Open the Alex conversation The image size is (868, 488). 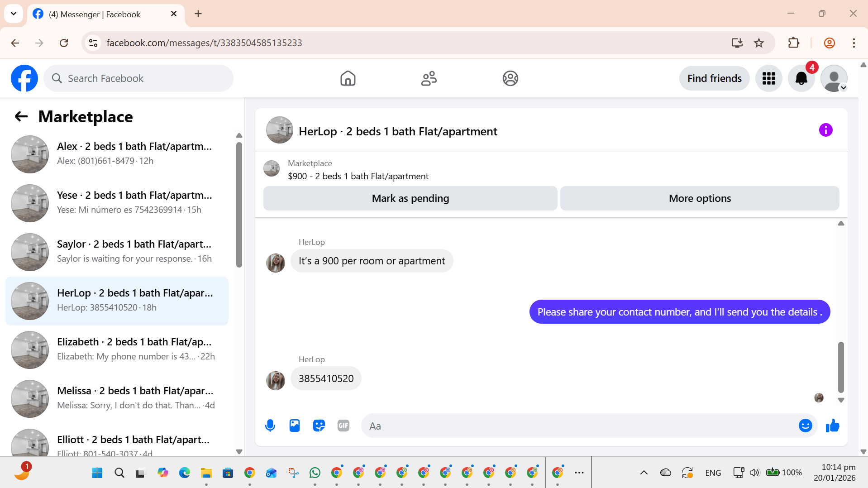click(x=117, y=154)
